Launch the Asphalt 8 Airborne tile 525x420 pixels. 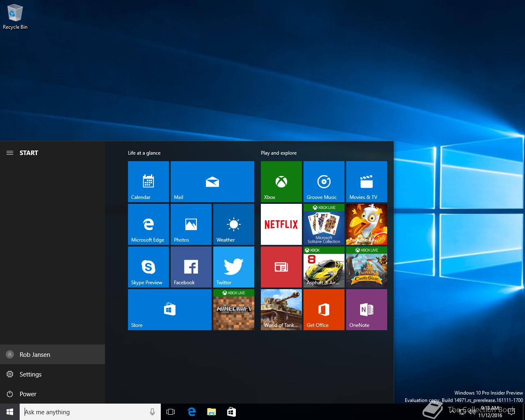[x=324, y=267]
